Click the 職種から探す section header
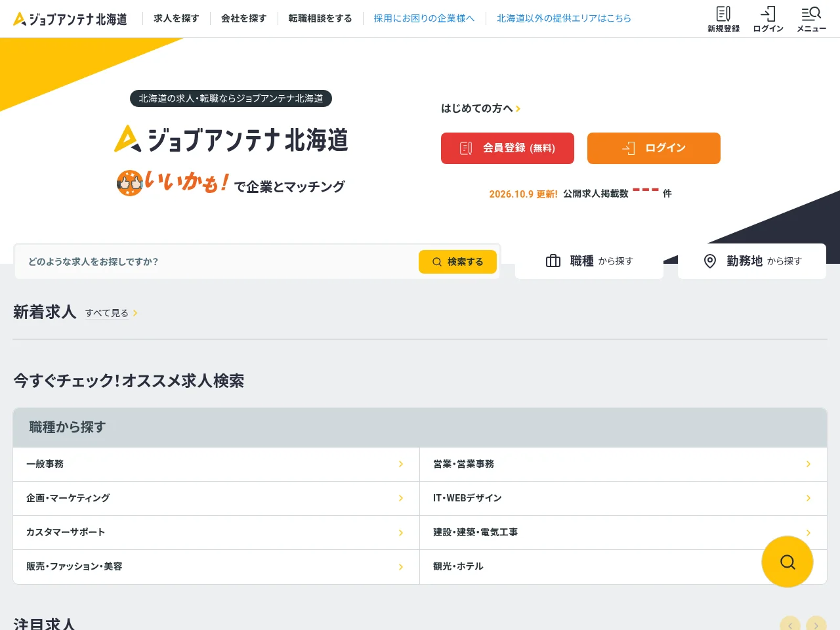Viewport: 840px width, 630px height. click(420, 427)
